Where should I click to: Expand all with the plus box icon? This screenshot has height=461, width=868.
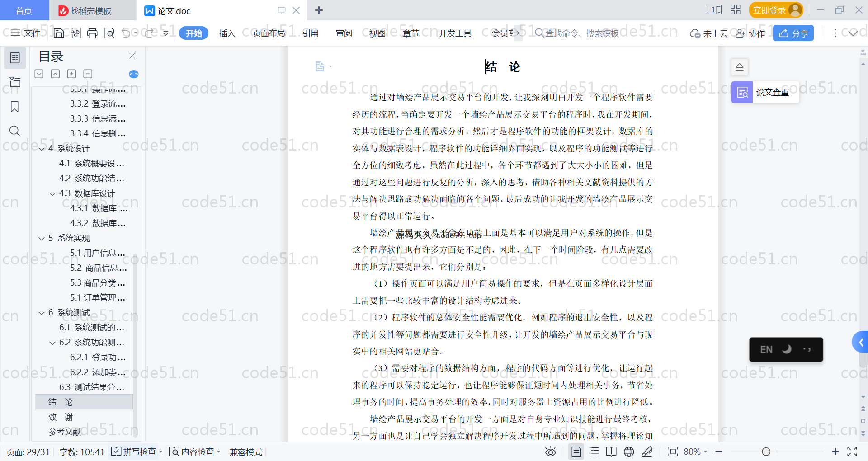pyautogui.click(x=71, y=74)
